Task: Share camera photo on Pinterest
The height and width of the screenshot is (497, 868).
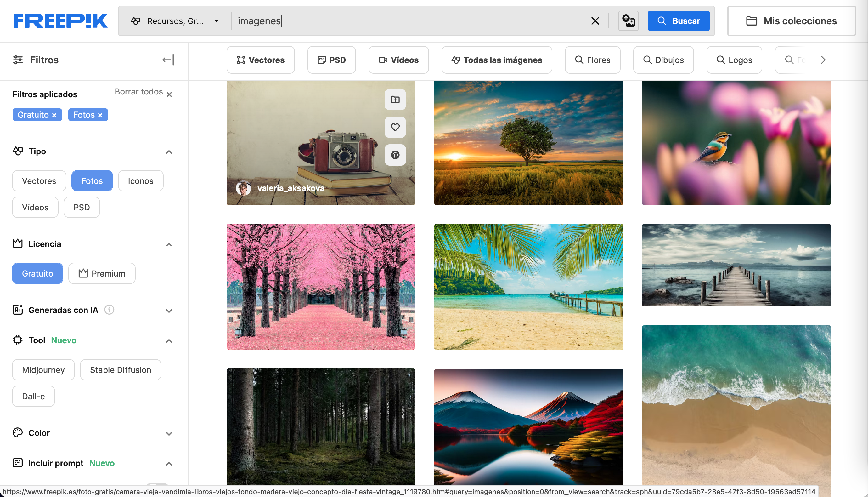Action: [x=395, y=155]
